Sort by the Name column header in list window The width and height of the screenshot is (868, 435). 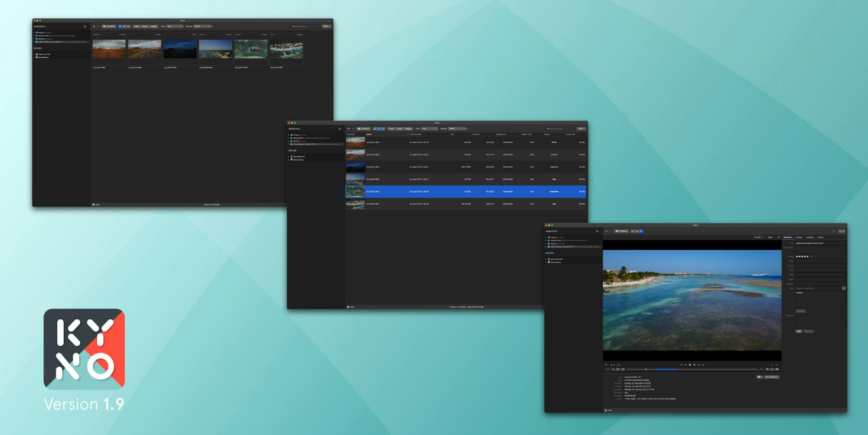(x=369, y=134)
